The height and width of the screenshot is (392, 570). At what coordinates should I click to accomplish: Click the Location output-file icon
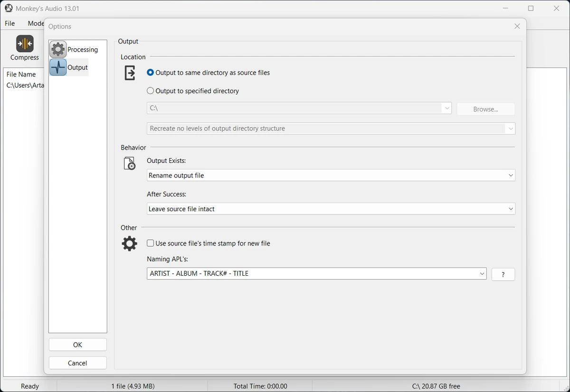pyautogui.click(x=130, y=73)
